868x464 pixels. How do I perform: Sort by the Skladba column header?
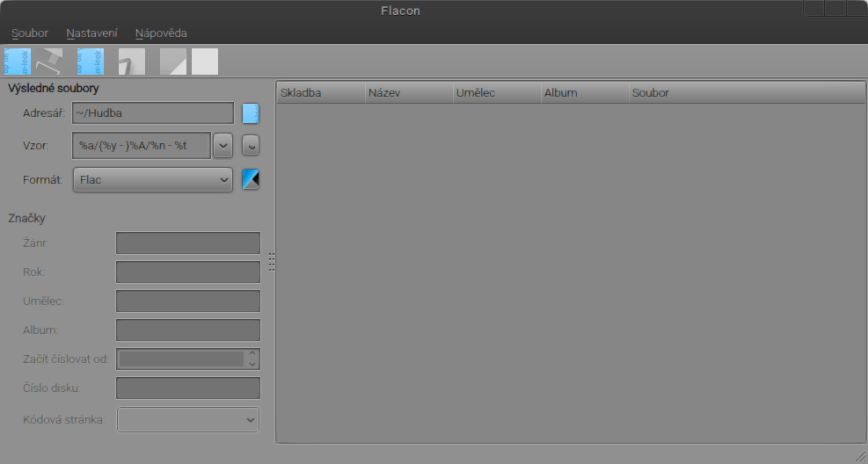pyautogui.click(x=321, y=93)
